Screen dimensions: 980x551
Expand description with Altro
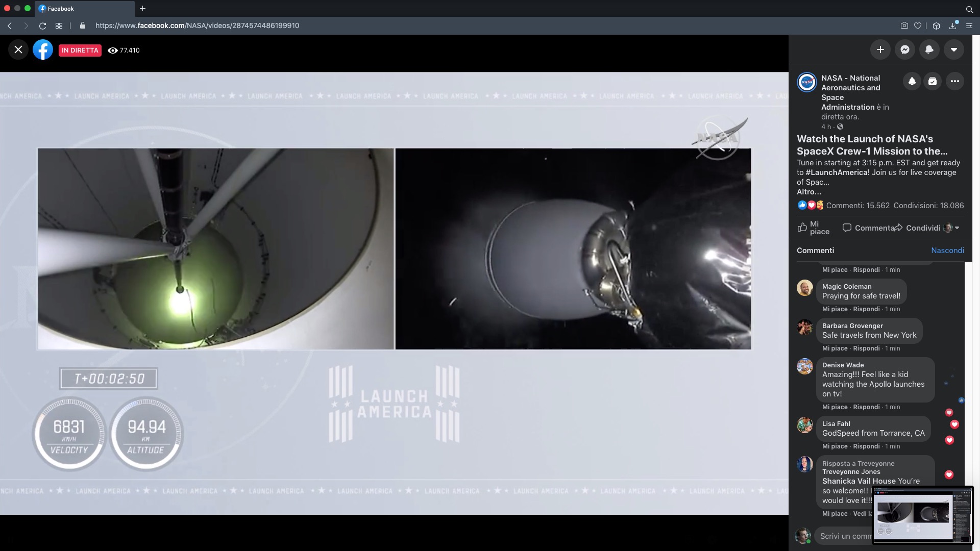click(x=809, y=192)
